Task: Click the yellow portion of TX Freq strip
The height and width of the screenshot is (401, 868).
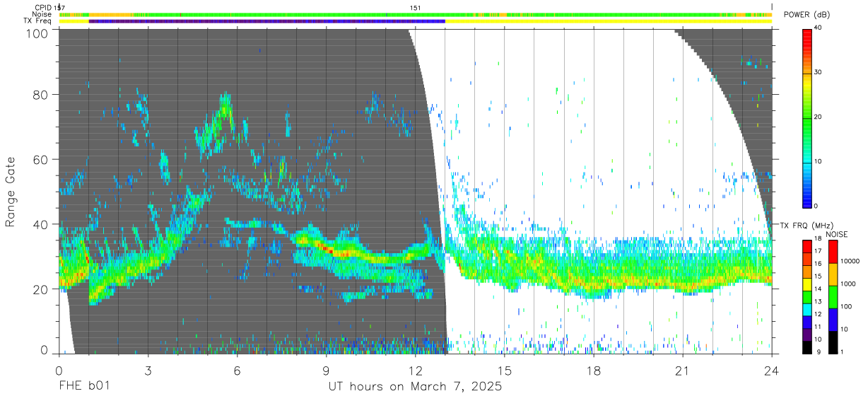Action: tap(608, 21)
